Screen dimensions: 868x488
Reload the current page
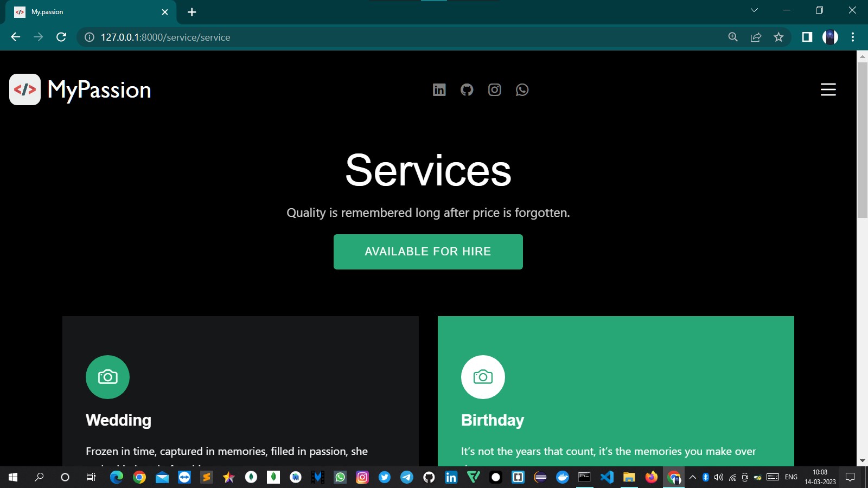coord(61,37)
